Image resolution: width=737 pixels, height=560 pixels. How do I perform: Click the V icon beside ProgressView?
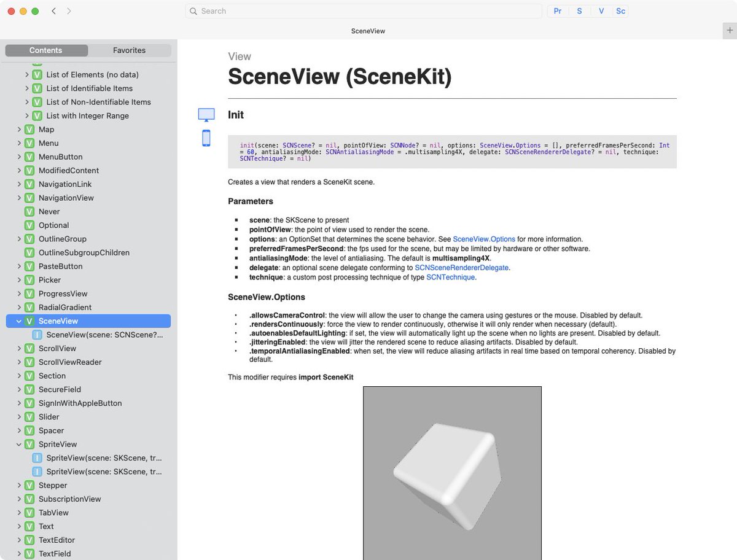tap(29, 294)
